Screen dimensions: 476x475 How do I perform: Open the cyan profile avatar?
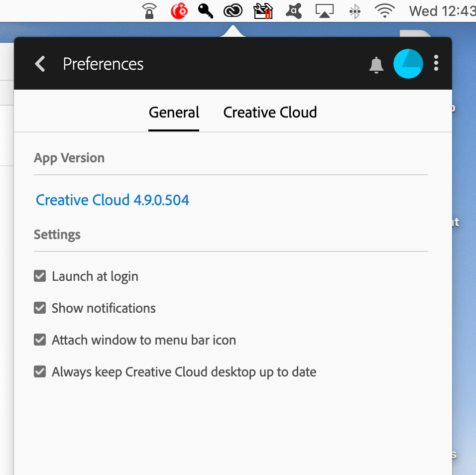(408, 64)
